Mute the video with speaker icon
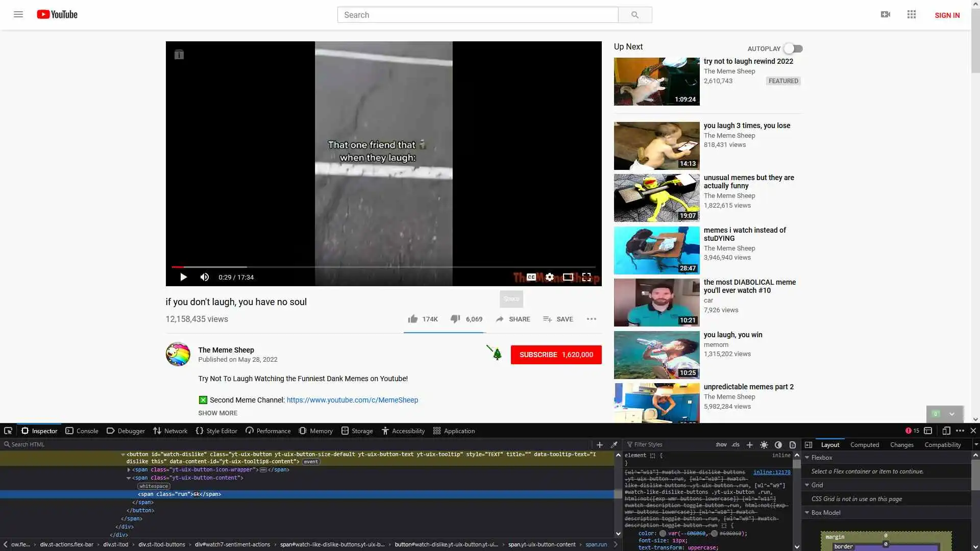The height and width of the screenshot is (551, 980). pyautogui.click(x=205, y=277)
